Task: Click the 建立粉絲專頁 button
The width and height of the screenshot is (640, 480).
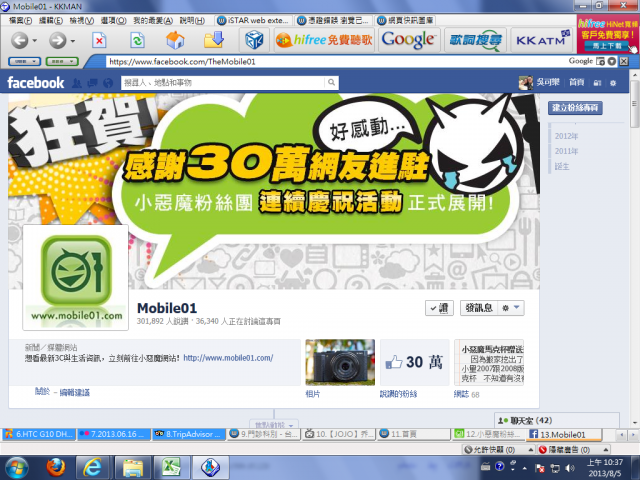Action: [575, 108]
